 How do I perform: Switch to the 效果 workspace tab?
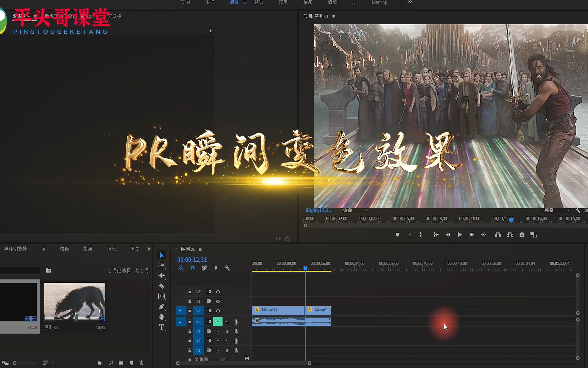pos(283,2)
